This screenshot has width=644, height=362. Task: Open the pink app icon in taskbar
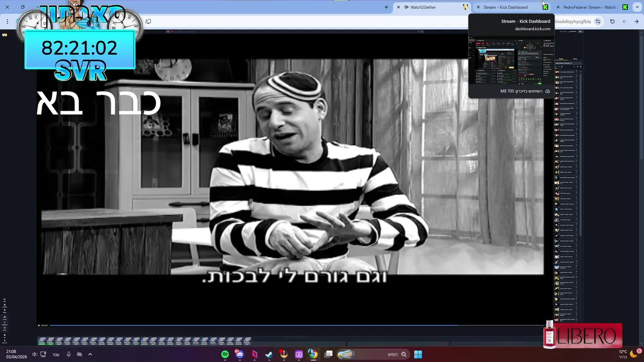point(255,354)
